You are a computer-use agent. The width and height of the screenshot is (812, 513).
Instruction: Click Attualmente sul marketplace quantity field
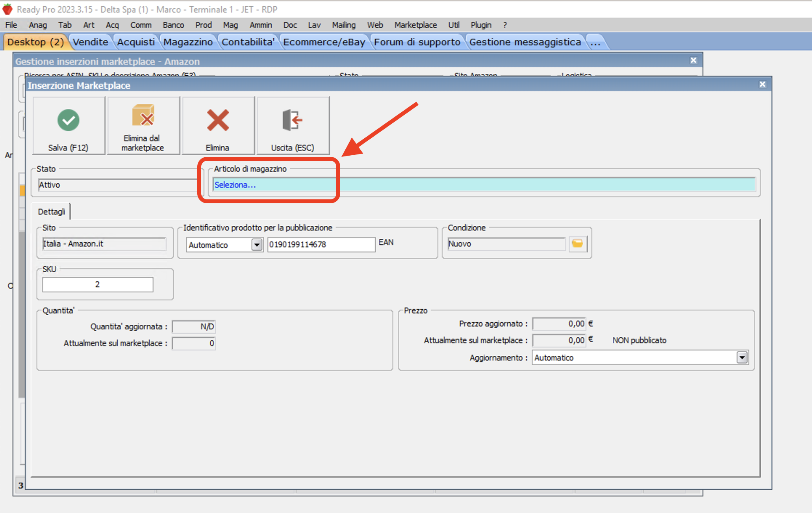point(194,343)
